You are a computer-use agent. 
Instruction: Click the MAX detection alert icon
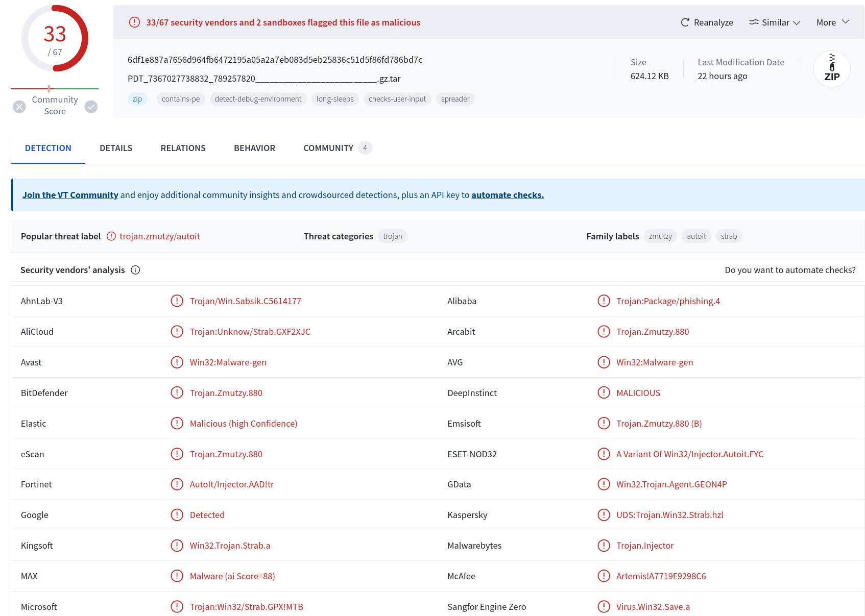click(177, 576)
